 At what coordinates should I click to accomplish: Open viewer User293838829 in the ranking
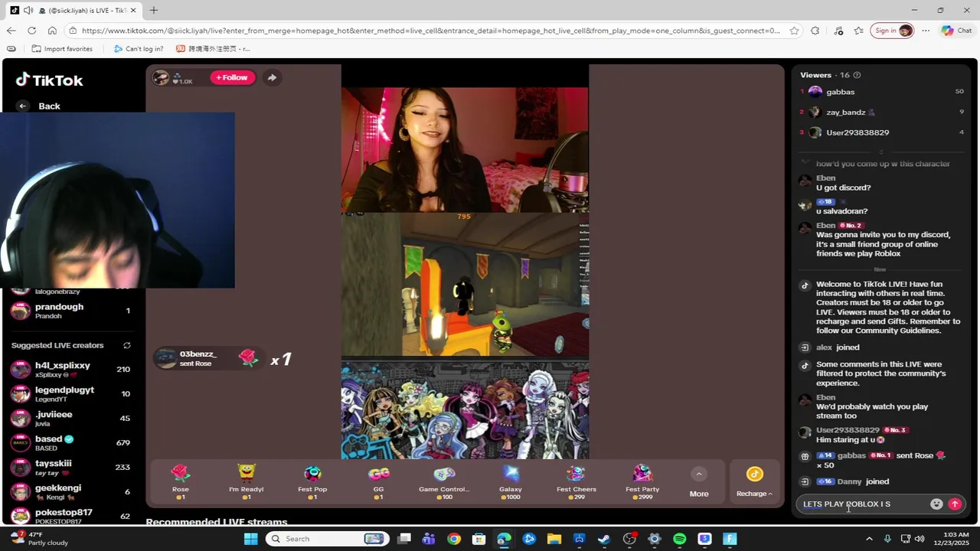click(x=880, y=132)
